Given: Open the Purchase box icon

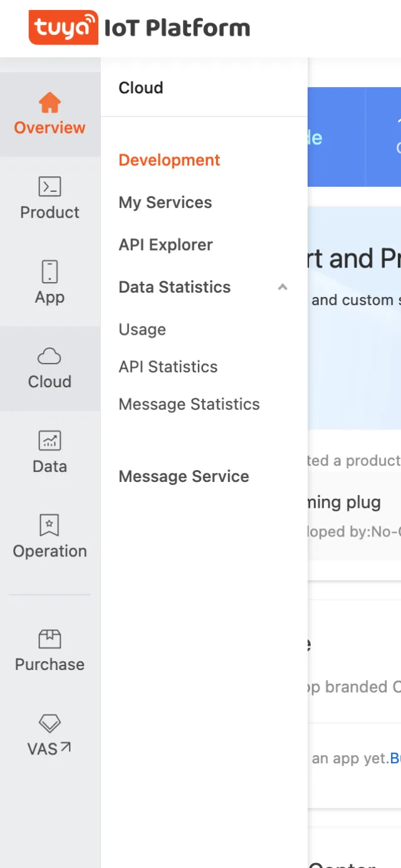Looking at the screenshot, I should [49, 639].
